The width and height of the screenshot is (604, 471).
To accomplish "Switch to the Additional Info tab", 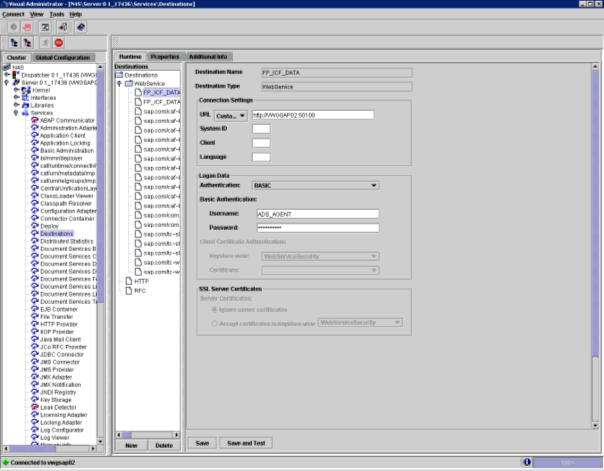I will 208,57.
